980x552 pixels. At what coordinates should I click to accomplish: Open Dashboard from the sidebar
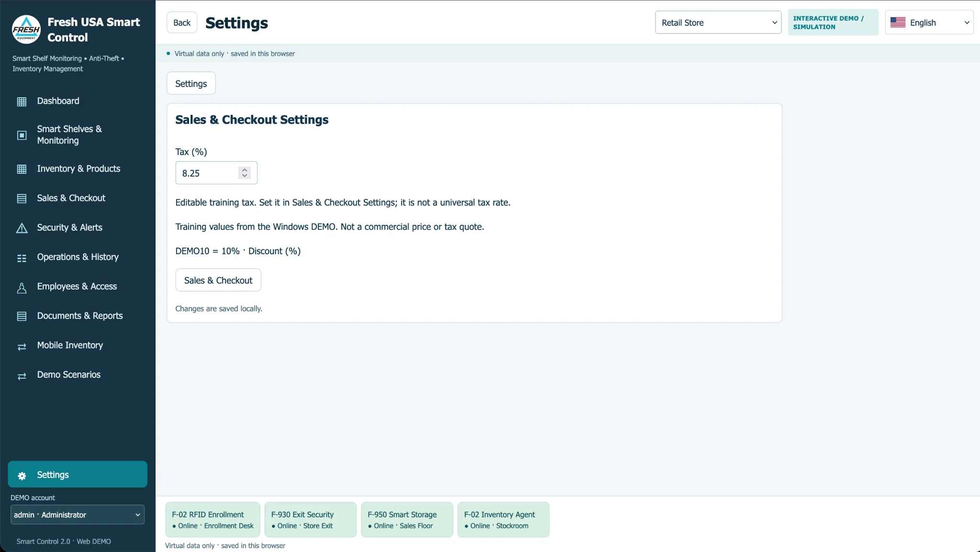click(78, 101)
